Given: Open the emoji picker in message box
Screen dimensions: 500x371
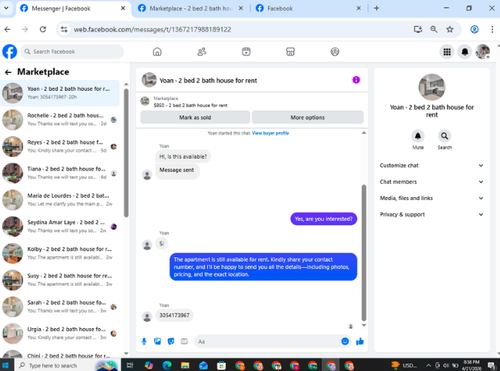Looking at the screenshot, I should [x=345, y=341].
